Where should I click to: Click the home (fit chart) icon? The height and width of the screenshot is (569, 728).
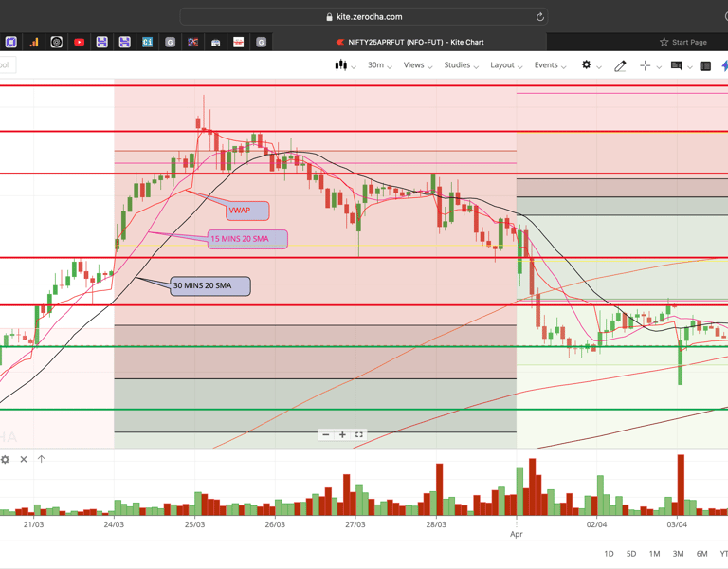pos(359,434)
